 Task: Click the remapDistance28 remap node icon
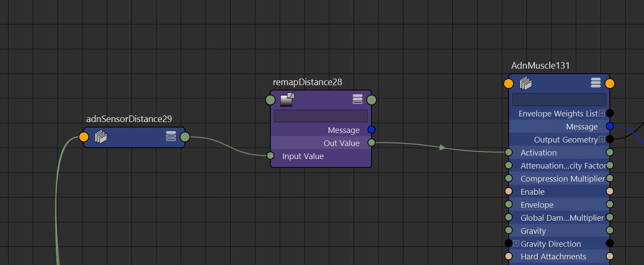(287, 100)
